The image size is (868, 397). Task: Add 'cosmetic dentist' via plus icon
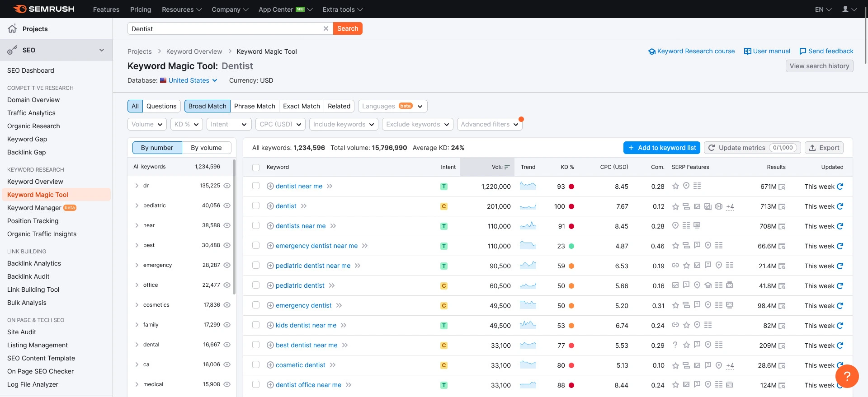coord(270,365)
